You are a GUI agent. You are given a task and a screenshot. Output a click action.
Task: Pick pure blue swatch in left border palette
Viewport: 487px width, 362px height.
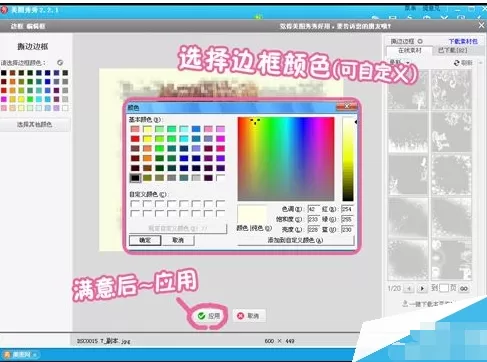48,81
